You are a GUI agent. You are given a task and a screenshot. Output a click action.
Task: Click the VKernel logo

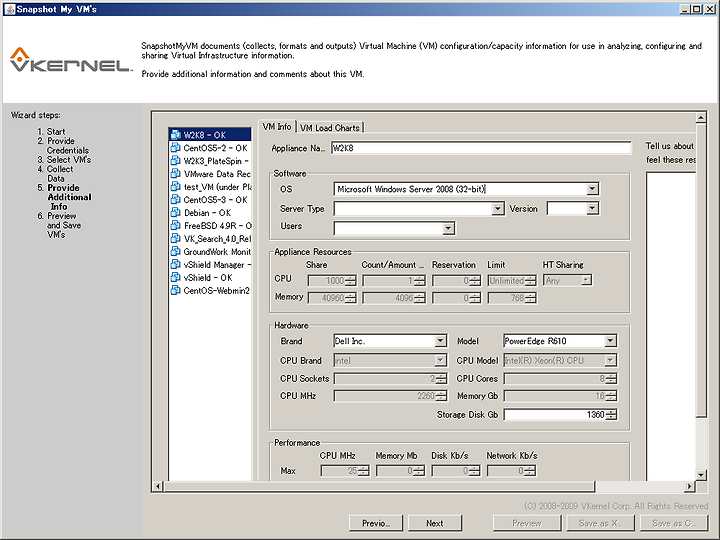71,60
